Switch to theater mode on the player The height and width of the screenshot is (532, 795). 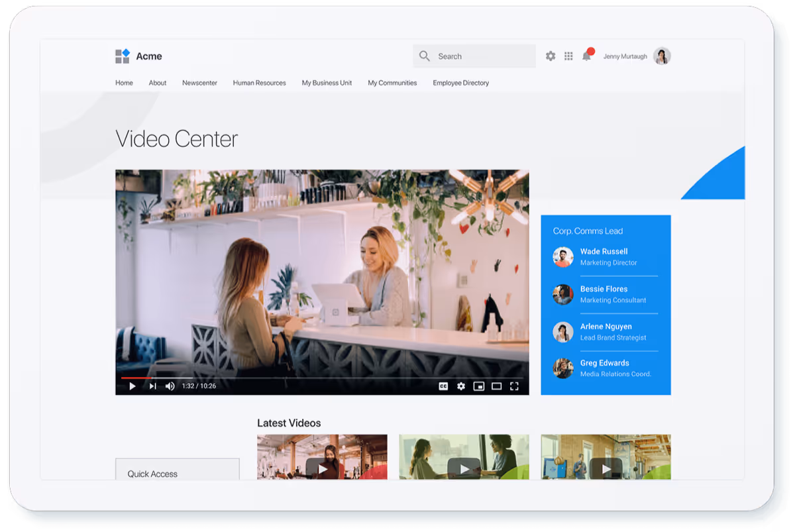pos(497,386)
